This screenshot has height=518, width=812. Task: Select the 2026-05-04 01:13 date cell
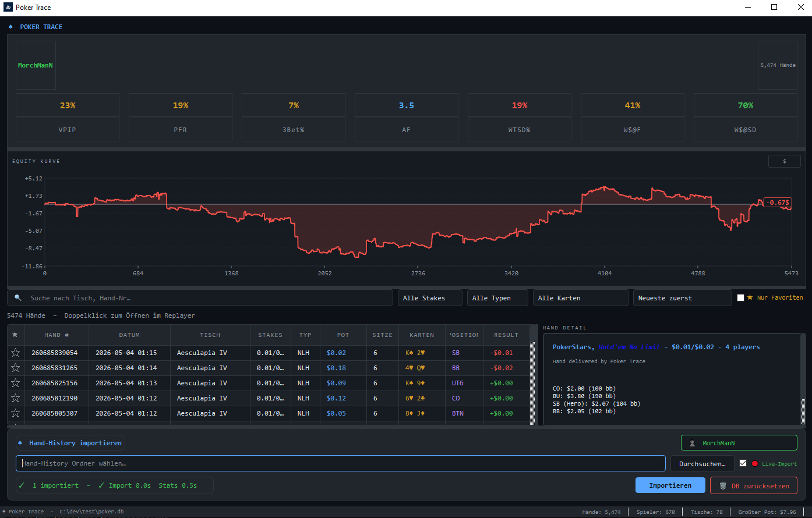pyautogui.click(x=129, y=383)
